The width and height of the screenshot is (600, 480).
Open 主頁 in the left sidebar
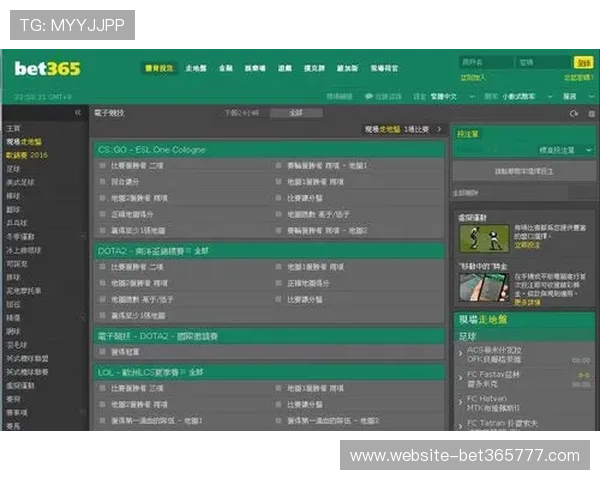(x=13, y=128)
